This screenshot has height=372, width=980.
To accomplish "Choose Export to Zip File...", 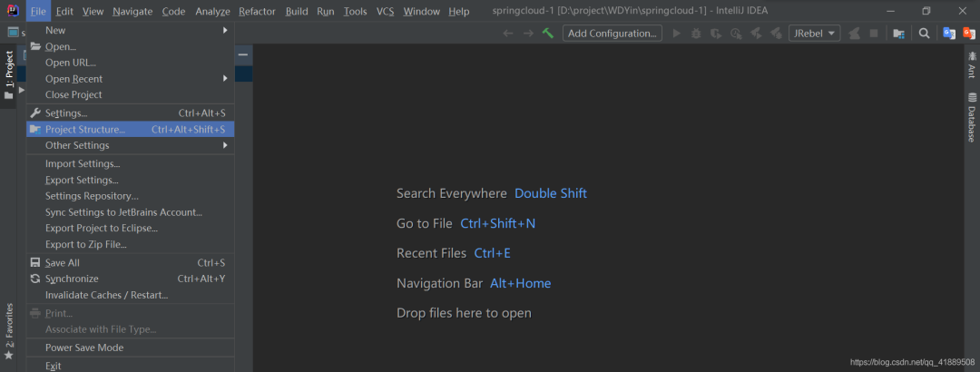I will coord(130,244).
